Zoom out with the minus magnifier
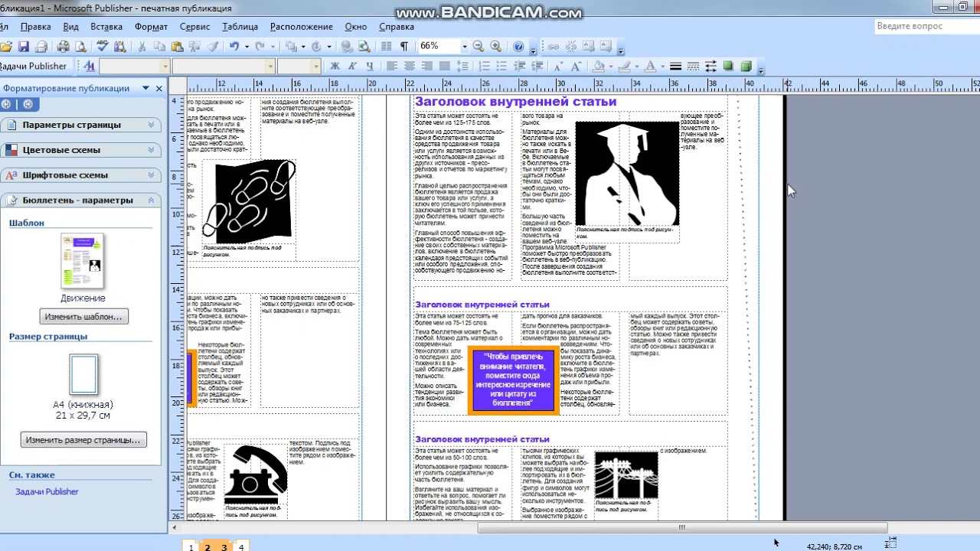 click(479, 47)
